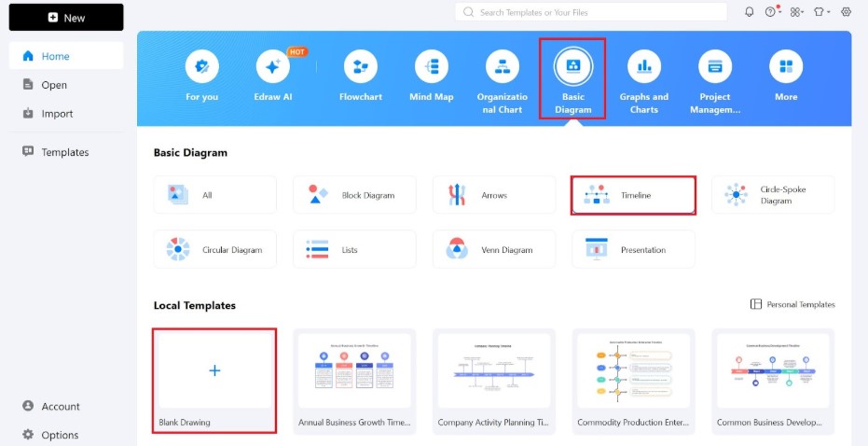Open Company Activity Planning Timeline template

point(494,381)
